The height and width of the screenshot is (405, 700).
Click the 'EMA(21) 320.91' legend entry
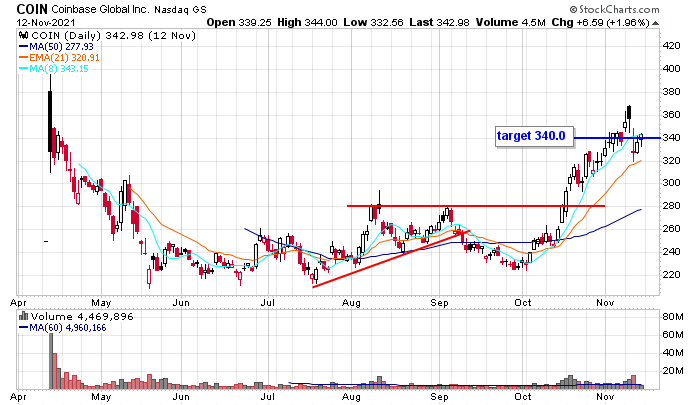tap(59, 58)
